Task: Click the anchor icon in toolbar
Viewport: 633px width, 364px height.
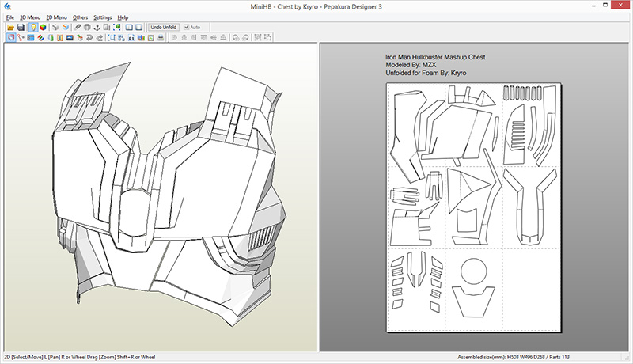Action: click(97, 28)
